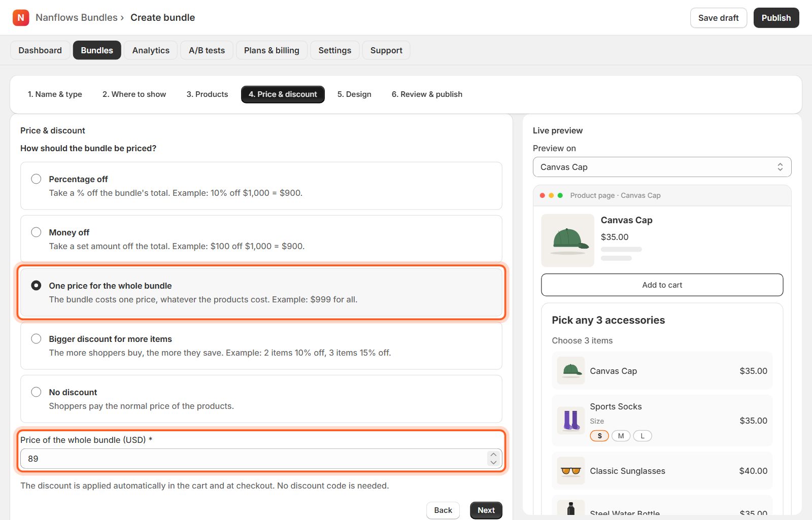812x520 pixels.
Task: Increase bundle price with stepper up arrow
Action: click(493, 455)
